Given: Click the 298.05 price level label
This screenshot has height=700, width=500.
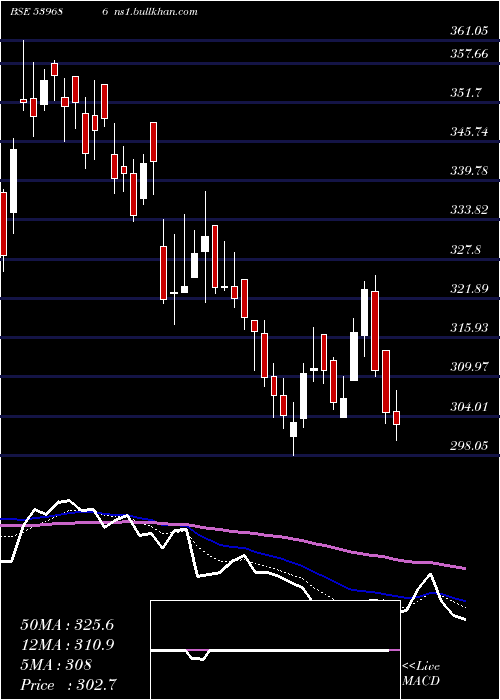Looking at the screenshot, I should click(x=468, y=446).
